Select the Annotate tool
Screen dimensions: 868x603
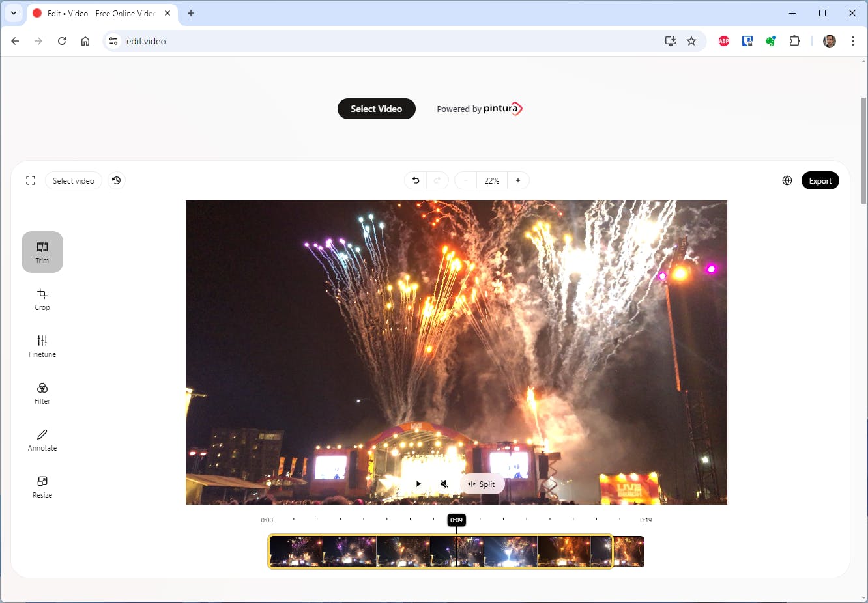(x=42, y=440)
